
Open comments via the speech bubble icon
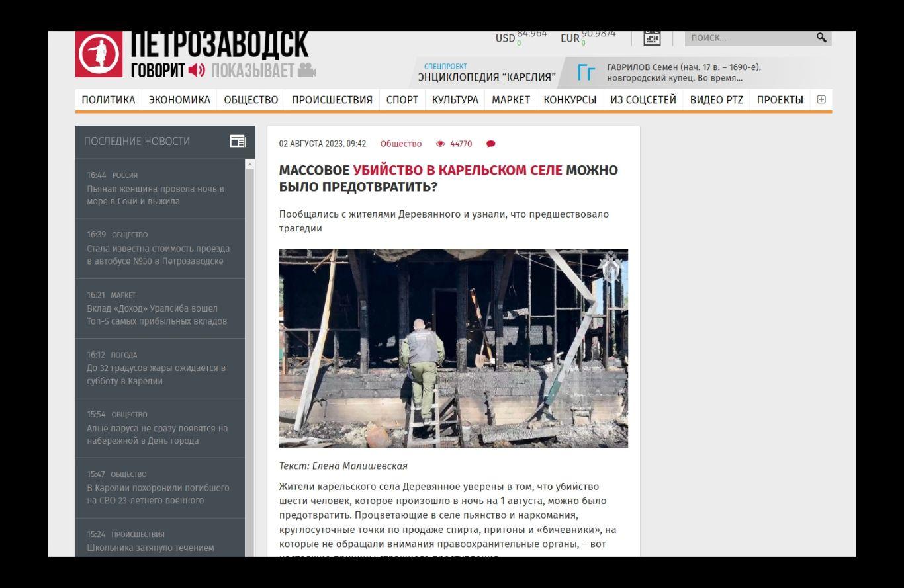(x=490, y=144)
